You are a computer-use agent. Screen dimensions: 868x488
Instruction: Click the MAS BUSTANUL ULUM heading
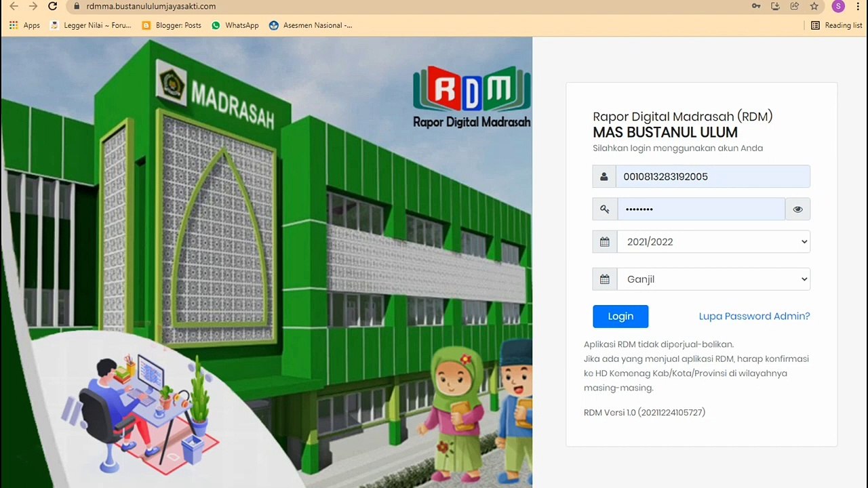coord(665,132)
